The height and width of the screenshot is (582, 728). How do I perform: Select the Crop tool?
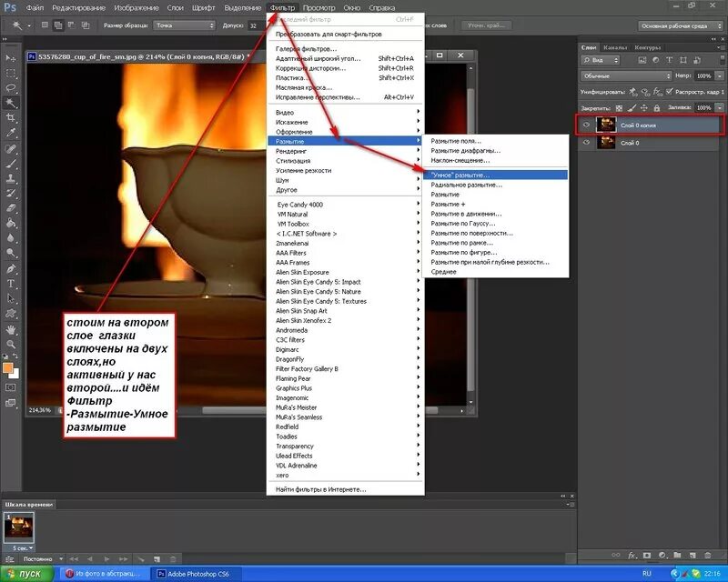pos(11,118)
